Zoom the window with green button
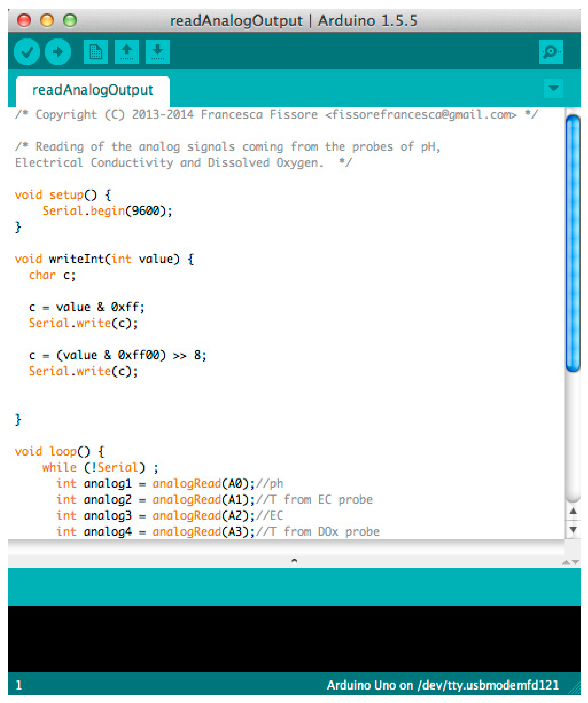This screenshot has height=703, width=588. click(x=70, y=21)
